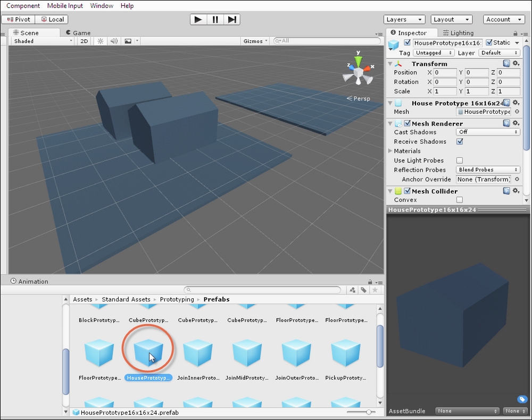Viewport: 532px width, 420px height.
Task: Toggle scene audio speaker icon
Action: tap(113, 41)
